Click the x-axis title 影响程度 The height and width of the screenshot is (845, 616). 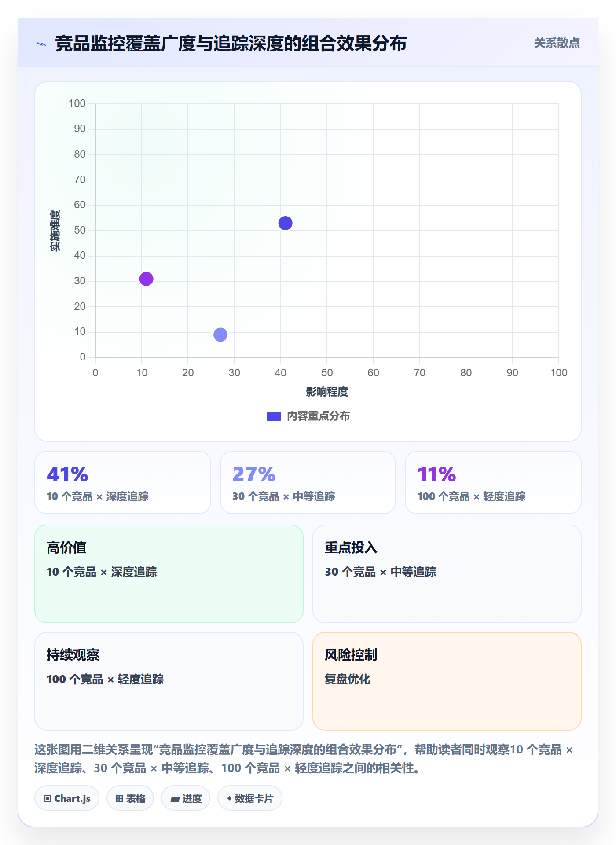pos(327,392)
